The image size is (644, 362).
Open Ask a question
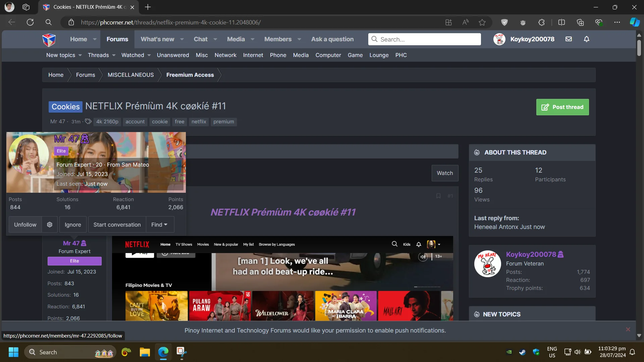[x=332, y=39]
